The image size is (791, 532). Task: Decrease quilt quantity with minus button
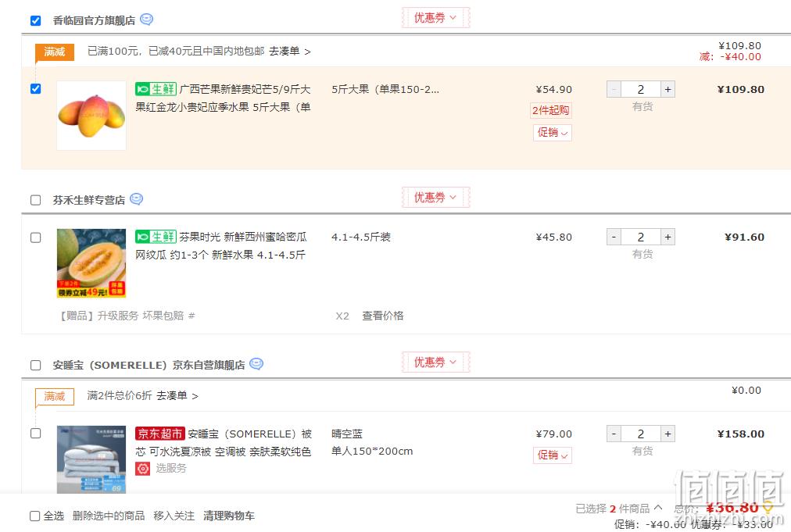pyautogui.click(x=614, y=434)
